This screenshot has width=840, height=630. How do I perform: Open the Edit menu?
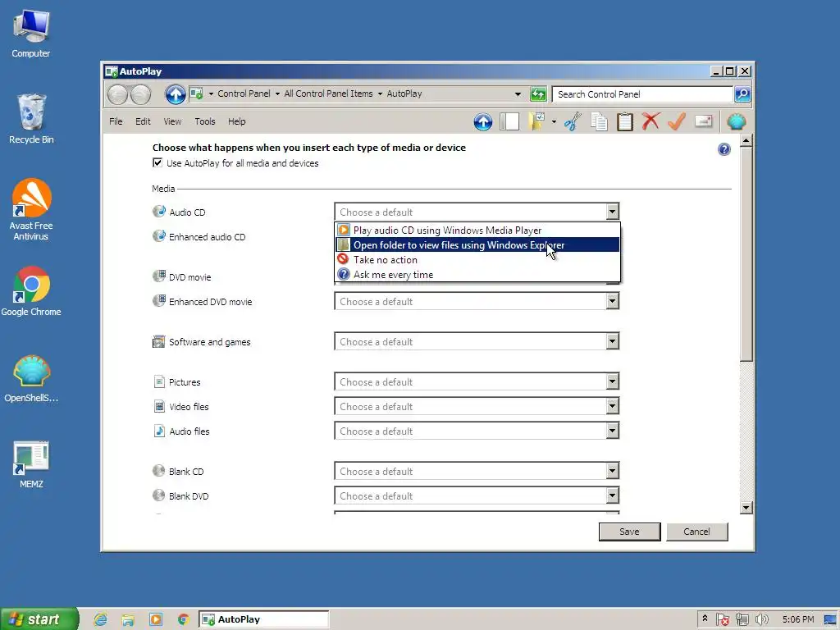click(x=143, y=121)
